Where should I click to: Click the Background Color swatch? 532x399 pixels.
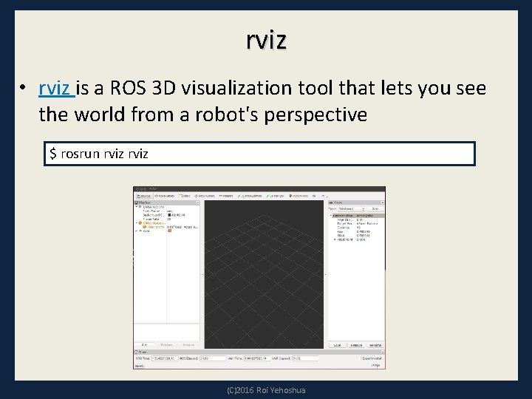click(x=170, y=215)
